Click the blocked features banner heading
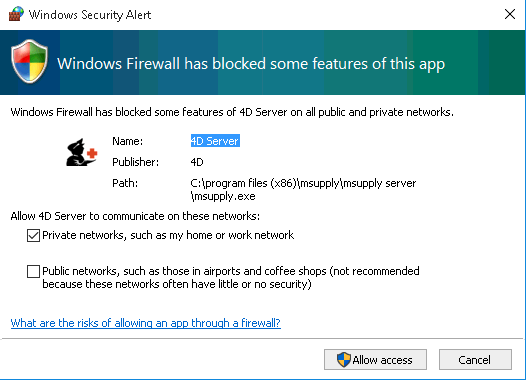This screenshot has width=526, height=380. (x=251, y=64)
